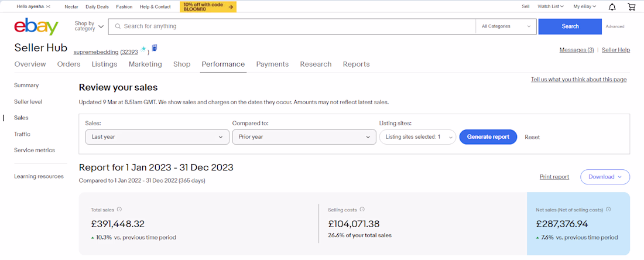644x260 pixels.
Task: Click the £391,448.32 total sales figure
Action: pos(118,224)
